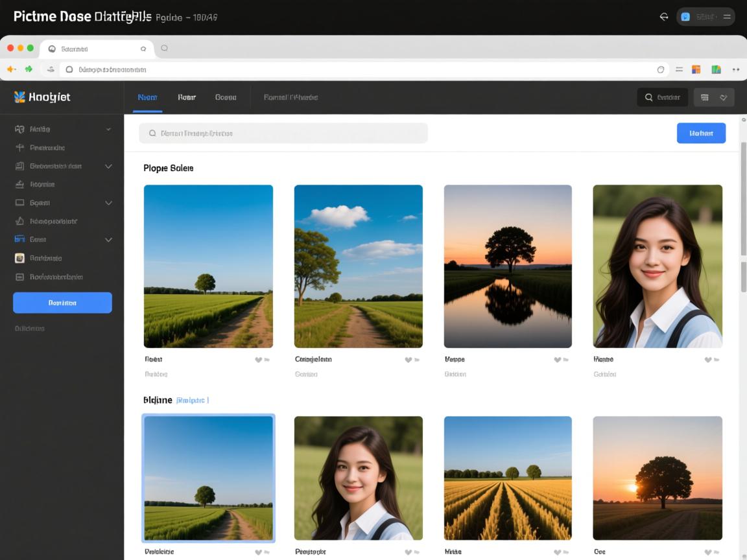Click the blue app icon in top-right pill
Screen dimensions: 747x560
tap(685, 17)
